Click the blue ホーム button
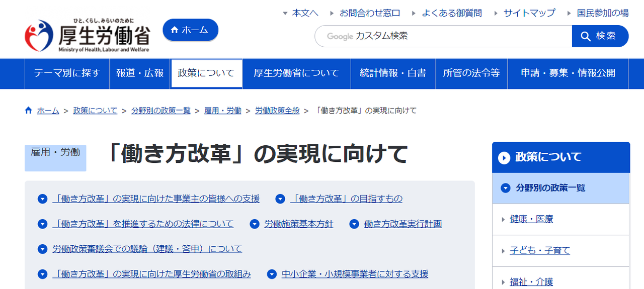The image size is (644, 289). pyautogui.click(x=190, y=30)
